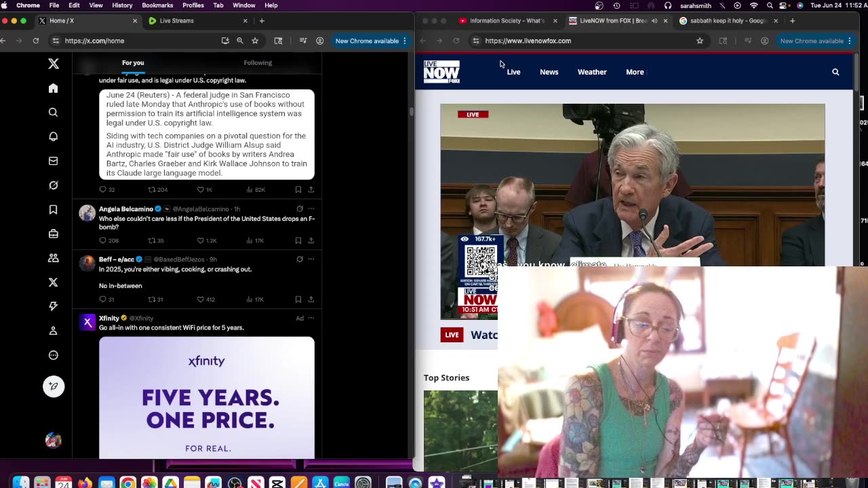The image size is (868, 488).
Task: Open Grok explain icon on Angela's post
Action: (x=300, y=209)
